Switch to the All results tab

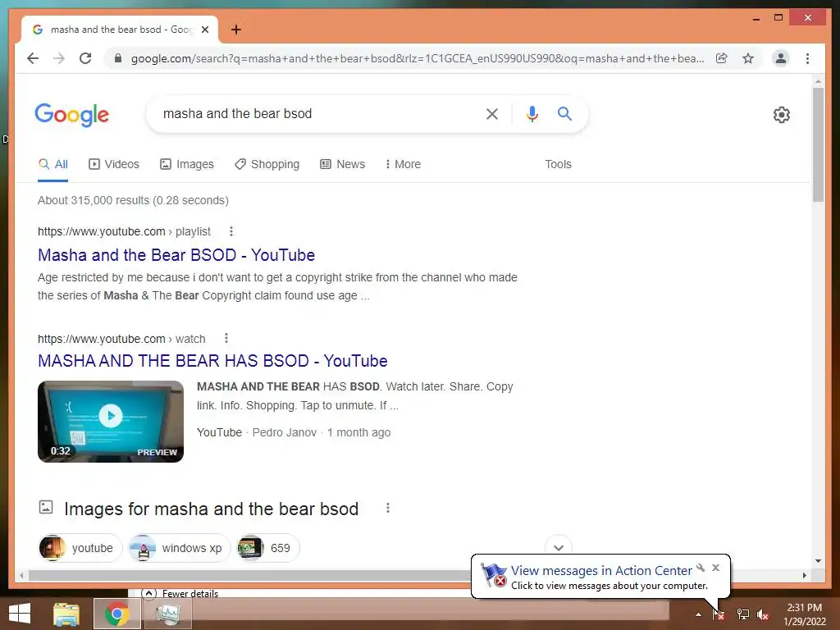click(53, 164)
